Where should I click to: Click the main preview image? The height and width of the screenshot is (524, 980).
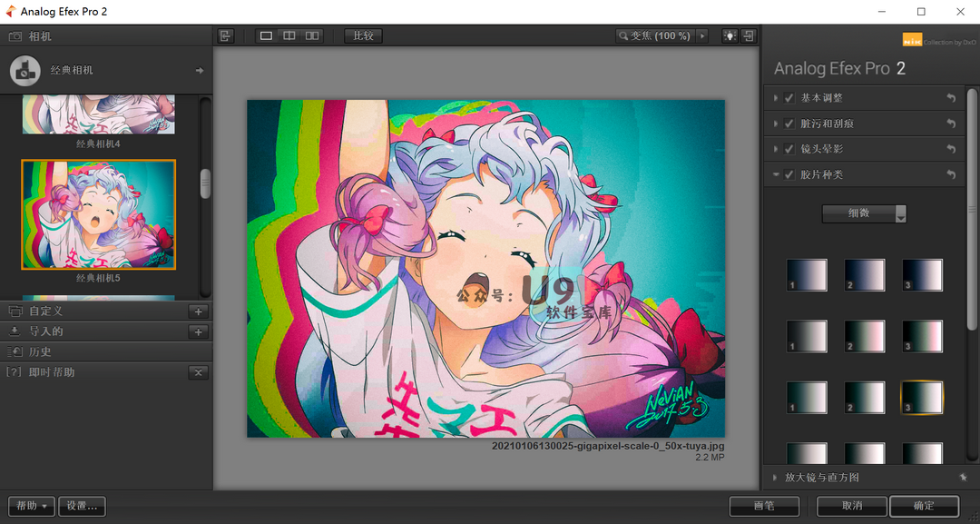click(485, 268)
